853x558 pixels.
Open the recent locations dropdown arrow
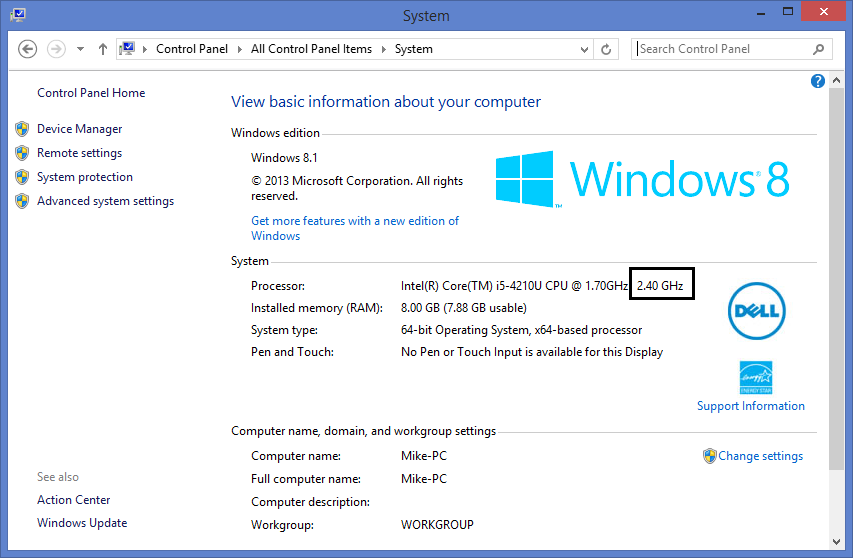coord(81,49)
